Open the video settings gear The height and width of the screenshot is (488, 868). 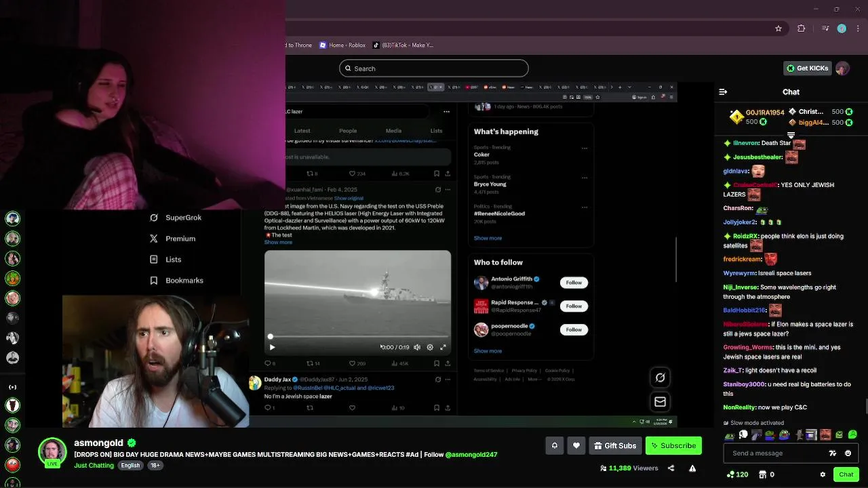coord(430,347)
